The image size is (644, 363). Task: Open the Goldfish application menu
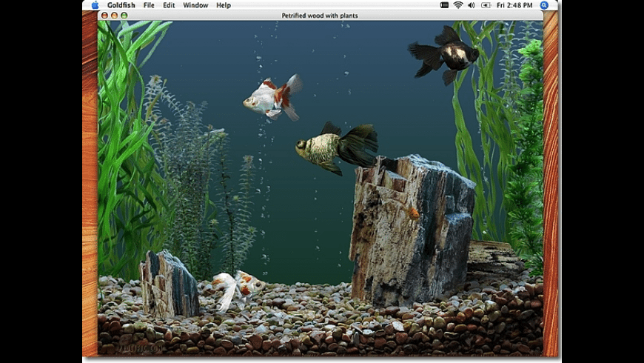point(121,5)
